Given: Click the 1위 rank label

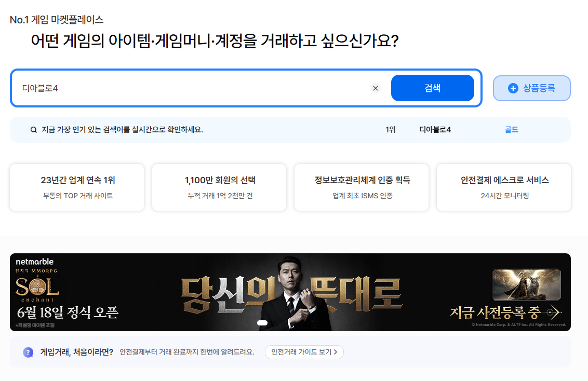Looking at the screenshot, I should pos(391,130).
